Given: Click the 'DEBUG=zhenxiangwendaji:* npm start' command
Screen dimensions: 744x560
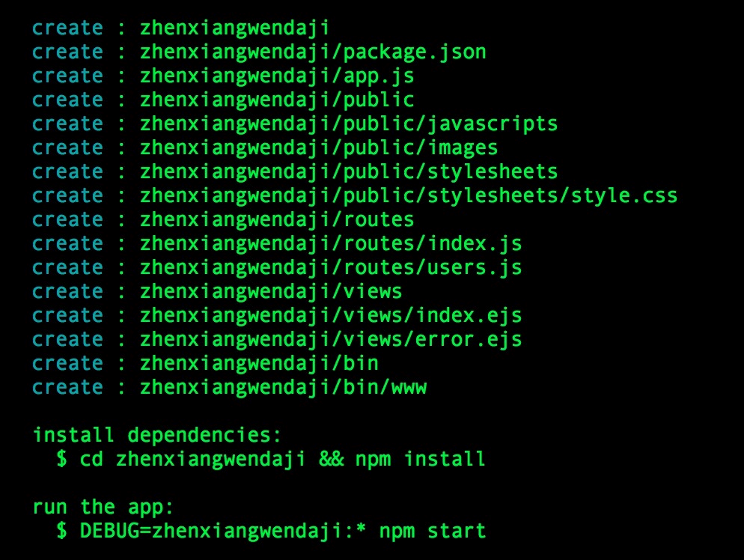Looking at the screenshot, I should pyautogui.click(x=283, y=531).
